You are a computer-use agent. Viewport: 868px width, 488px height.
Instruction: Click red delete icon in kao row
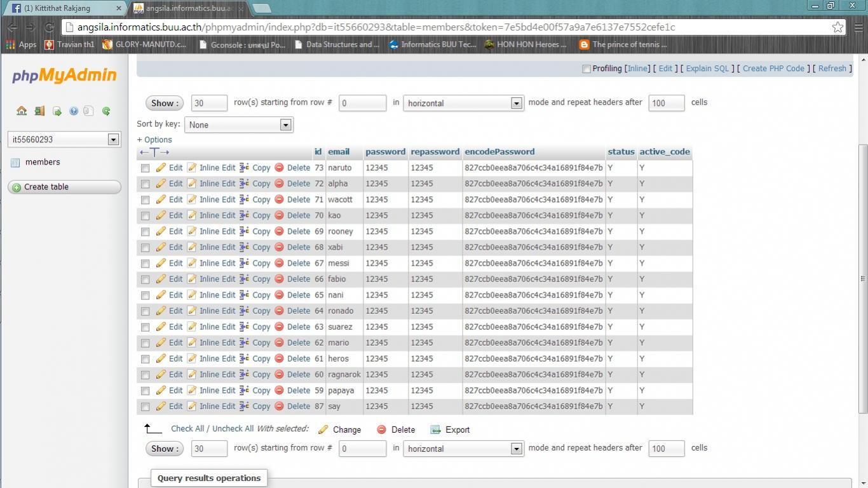click(279, 215)
